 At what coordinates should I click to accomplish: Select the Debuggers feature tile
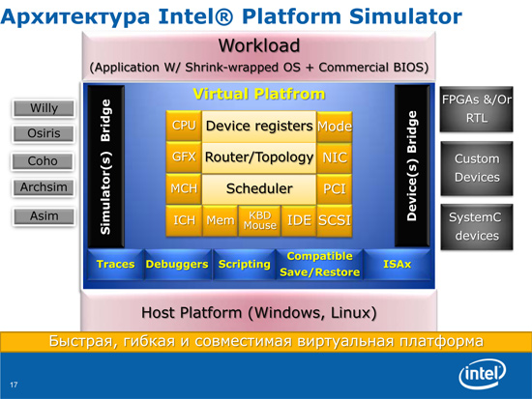[x=177, y=265]
